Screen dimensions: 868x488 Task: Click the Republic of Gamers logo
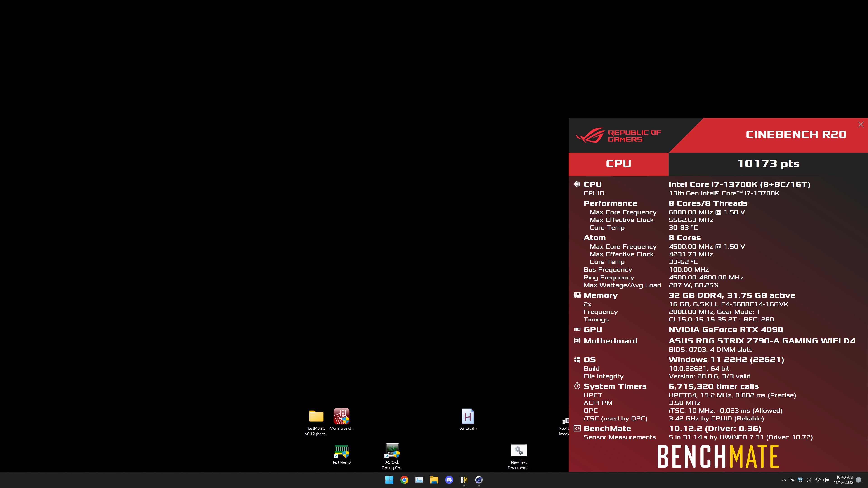coord(618,135)
